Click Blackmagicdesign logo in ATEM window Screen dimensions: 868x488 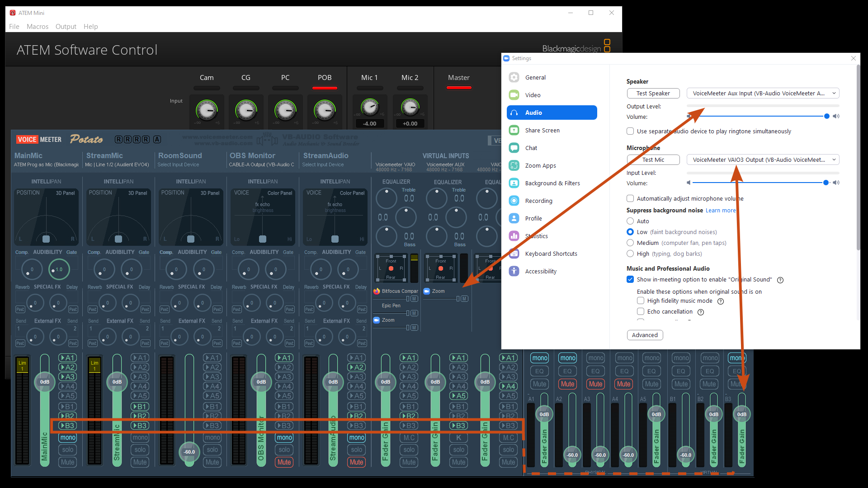pos(576,47)
